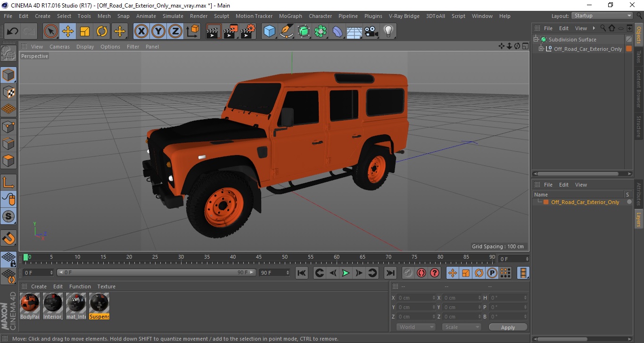
Task: Add a Cube primitive object
Action: [x=269, y=32]
